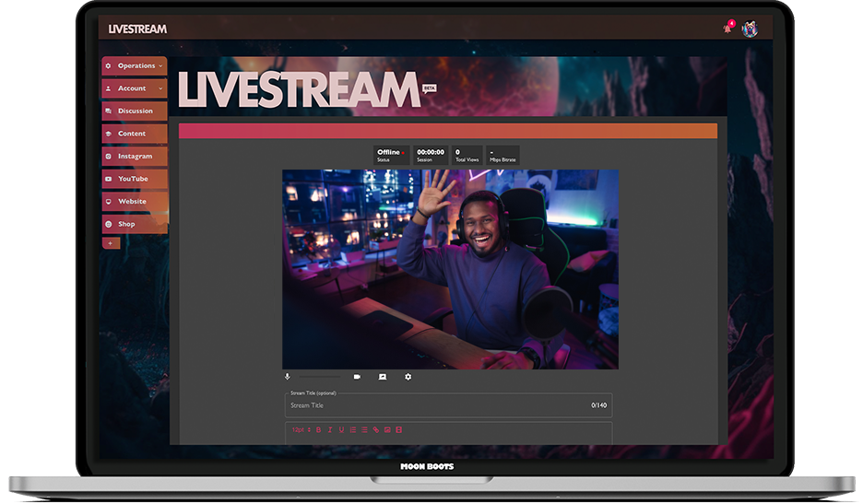Click the plus button below Shop
863x504 pixels.
111,243
